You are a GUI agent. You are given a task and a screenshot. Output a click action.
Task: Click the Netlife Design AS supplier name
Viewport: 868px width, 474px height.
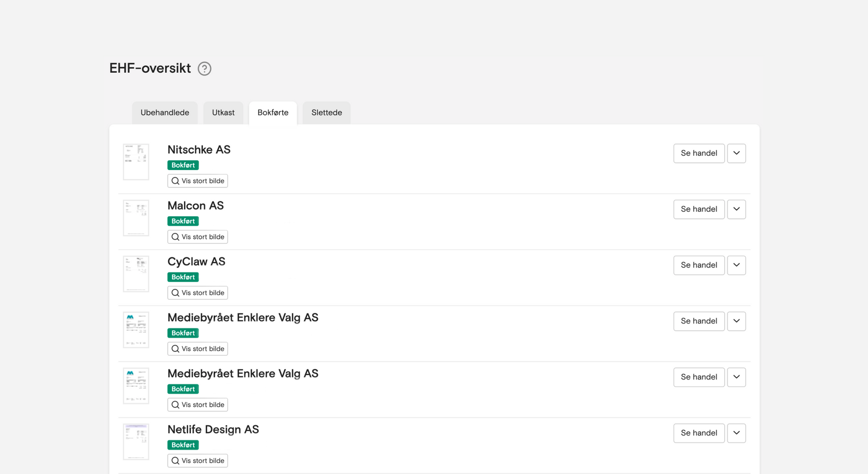point(213,429)
